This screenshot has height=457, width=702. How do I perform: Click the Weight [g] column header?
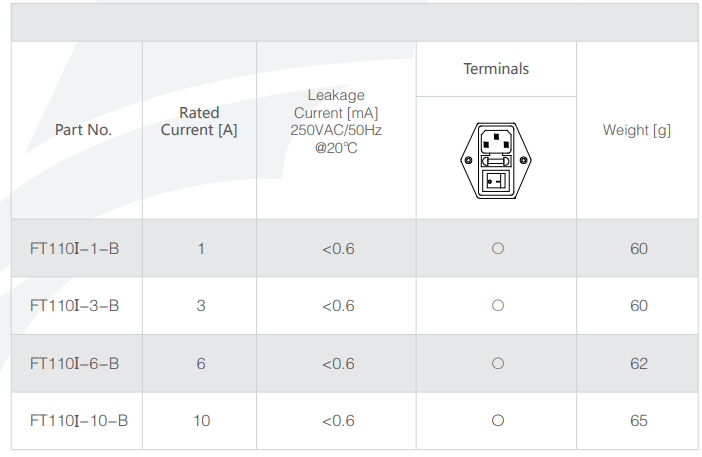[x=637, y=130]
